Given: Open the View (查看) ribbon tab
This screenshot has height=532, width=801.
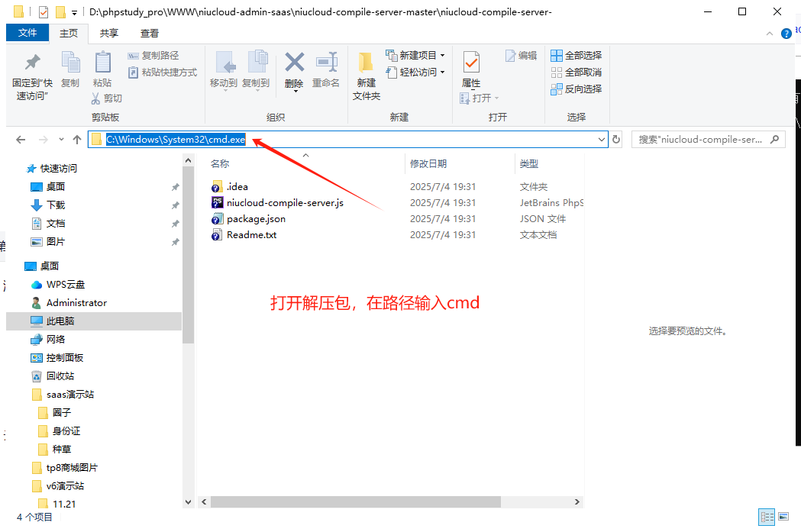Looking at the screenshot, I should [x=150, y=33].
